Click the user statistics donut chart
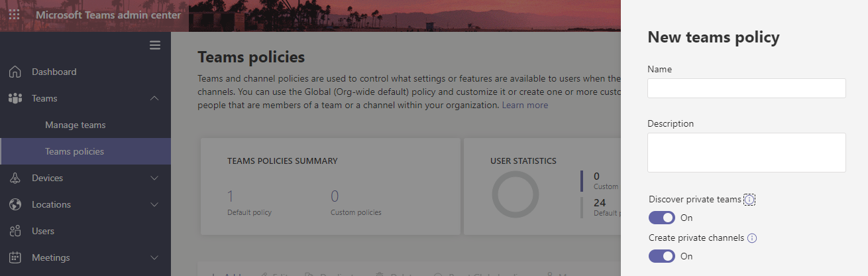This screenshot has width=868, height=276. click(515, 194)
